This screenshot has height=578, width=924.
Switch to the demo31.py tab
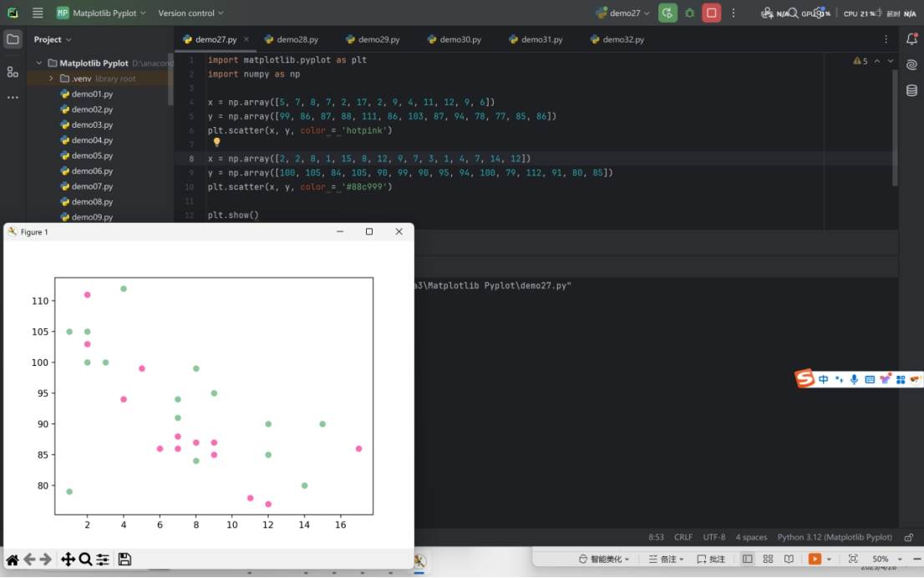tap(536, 39)
